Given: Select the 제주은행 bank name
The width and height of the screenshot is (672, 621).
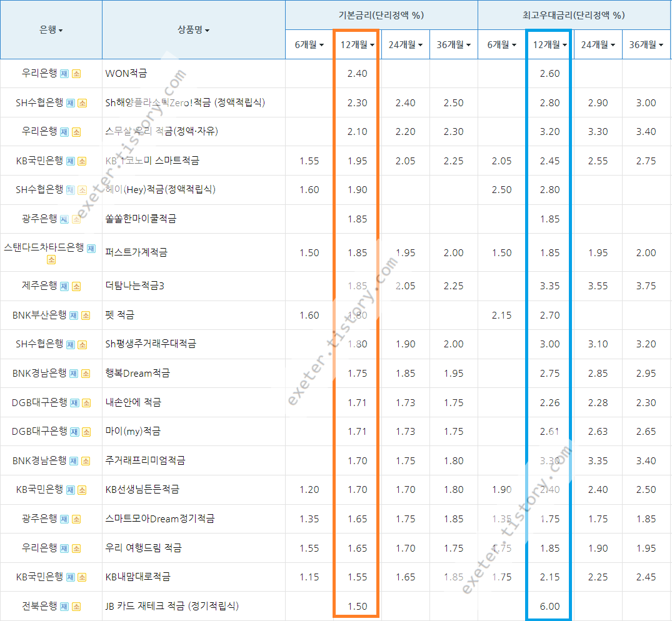Looking at the screenshot, I should (39, 286).
